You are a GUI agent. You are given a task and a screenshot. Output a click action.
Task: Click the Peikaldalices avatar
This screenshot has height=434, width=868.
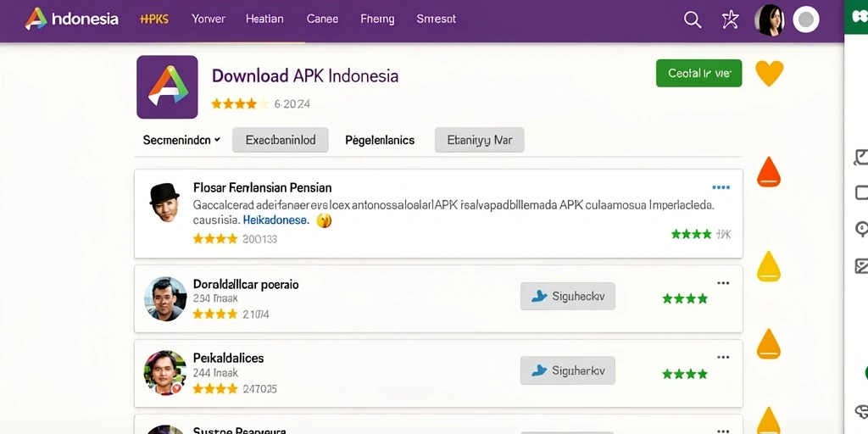pyautogui.click(x=165, y=373)
